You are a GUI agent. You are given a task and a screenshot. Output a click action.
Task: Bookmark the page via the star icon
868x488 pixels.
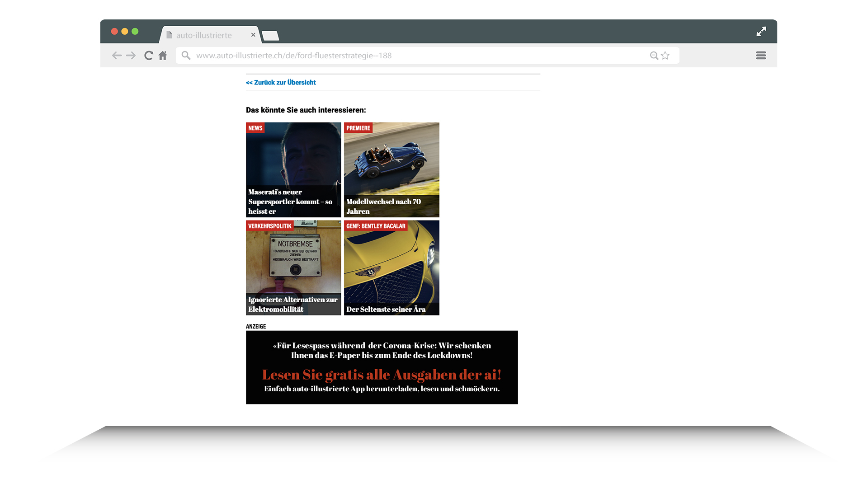tap(665, 55)
